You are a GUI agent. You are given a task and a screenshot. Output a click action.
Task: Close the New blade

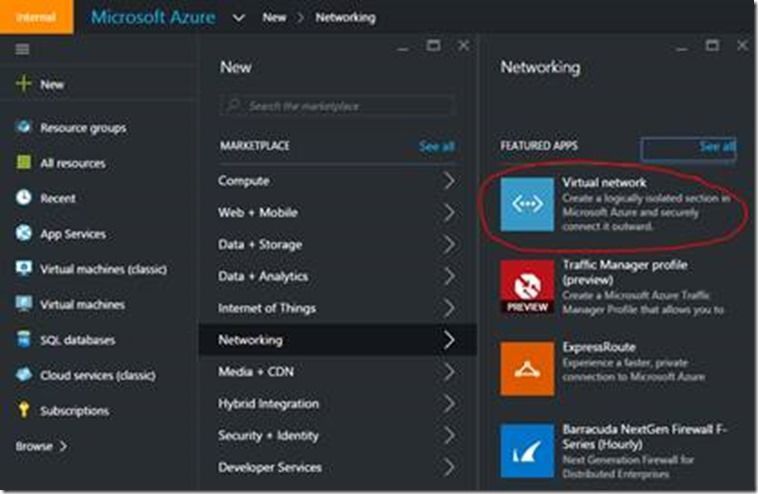[463, 46]
